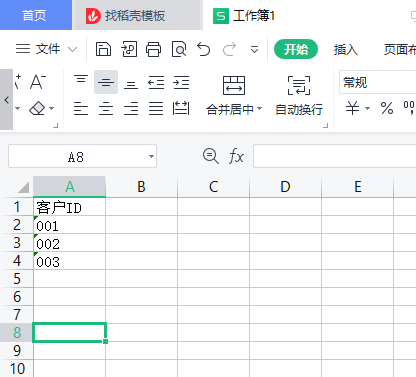Image resolution: width=416 pixels, height=377 pixels.
Task: Open Print Preview icon
Action: pos(179,49)
